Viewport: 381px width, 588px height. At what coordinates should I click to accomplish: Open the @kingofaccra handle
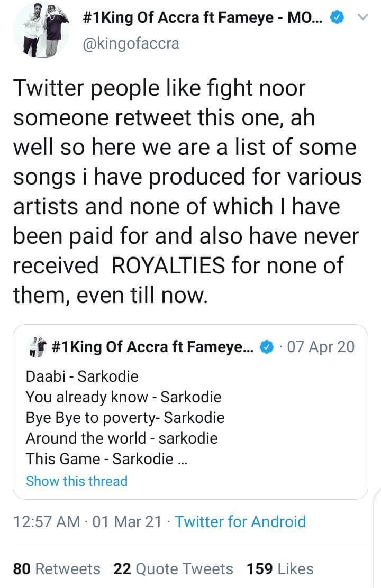(x=131, y=43)
